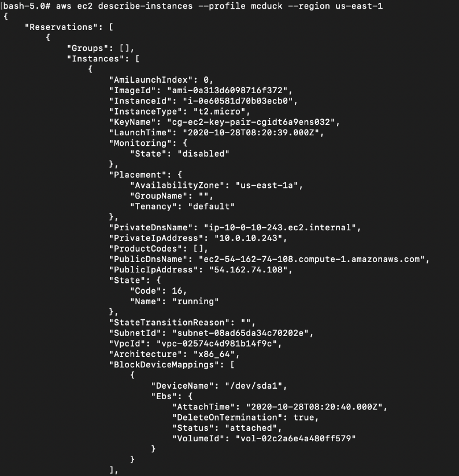Click the PrivateIpAddress value 10.0.10.243

click(x=248, y=238)
